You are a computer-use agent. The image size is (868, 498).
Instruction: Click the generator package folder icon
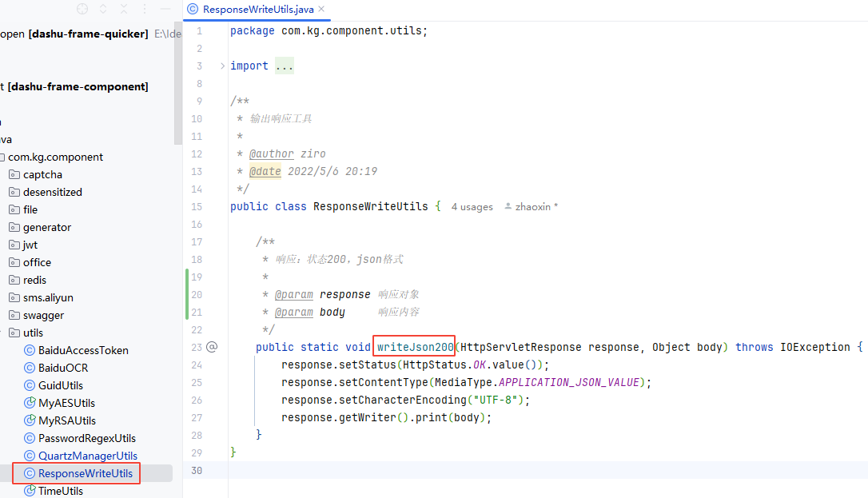pos(14,228)
